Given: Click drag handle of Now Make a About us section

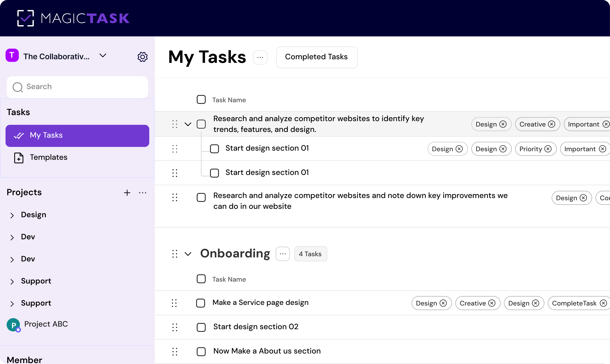Looking at the screenshot, I should point(175,351).
